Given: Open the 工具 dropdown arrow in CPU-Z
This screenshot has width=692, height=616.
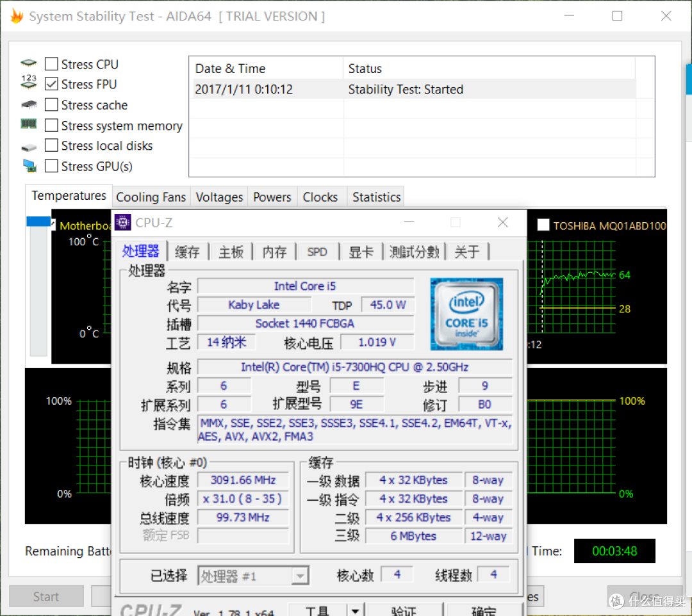Looking at the screenshot, I should coord(355,611).
